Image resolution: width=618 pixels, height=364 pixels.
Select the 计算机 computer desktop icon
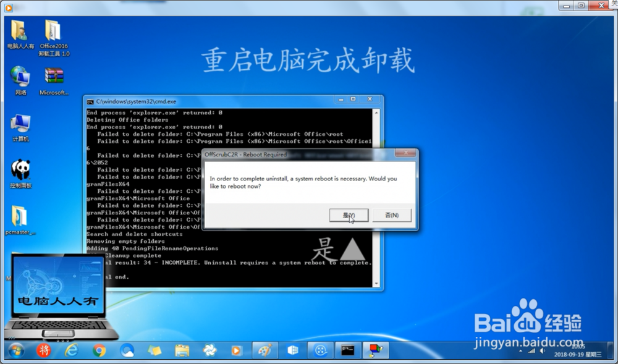point(20,128)
